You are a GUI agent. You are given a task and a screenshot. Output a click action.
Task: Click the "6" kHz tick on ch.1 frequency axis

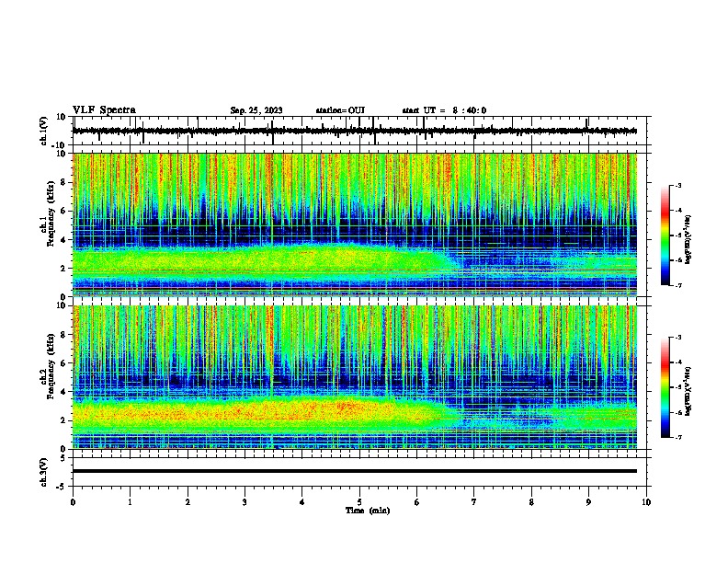pyautogui.click(x=63, y=211)
